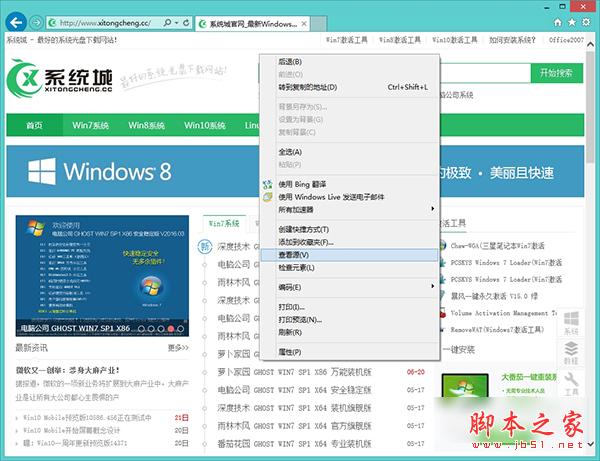Open the Win8激活工具 top link

pyautogui.click(x=399, y=40)
